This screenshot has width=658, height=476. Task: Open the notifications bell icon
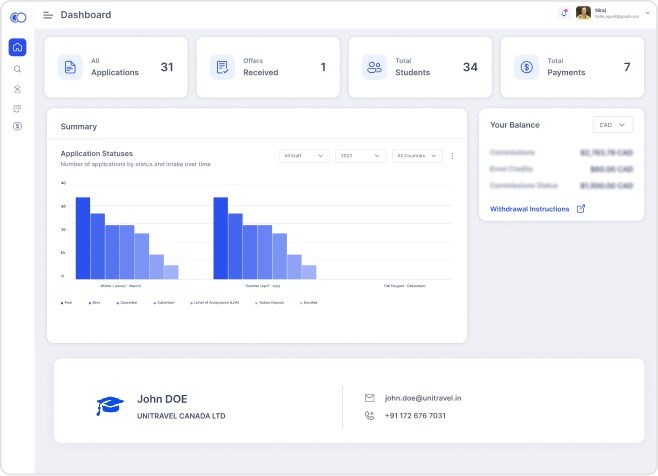563,13
